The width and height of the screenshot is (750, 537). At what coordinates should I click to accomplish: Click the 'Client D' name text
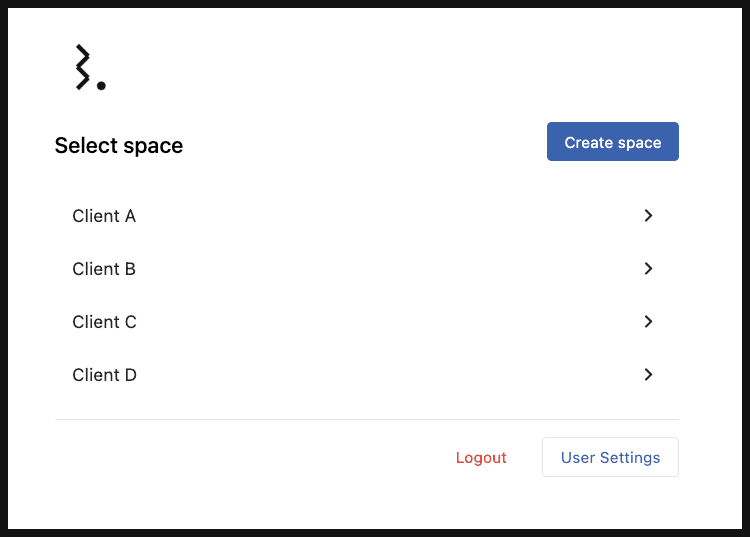point(104,375)
